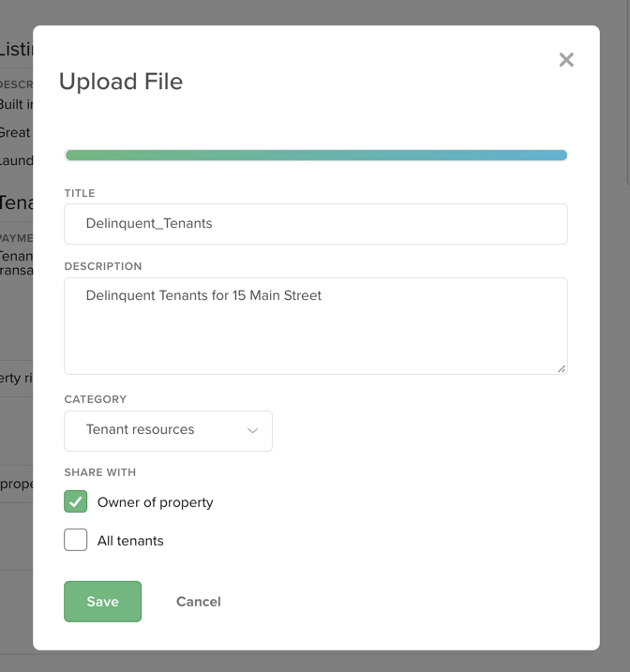Viewport: 630px width, 672px height.
Task: Check the All tenants checkbox
Action: tap(75, 540)
